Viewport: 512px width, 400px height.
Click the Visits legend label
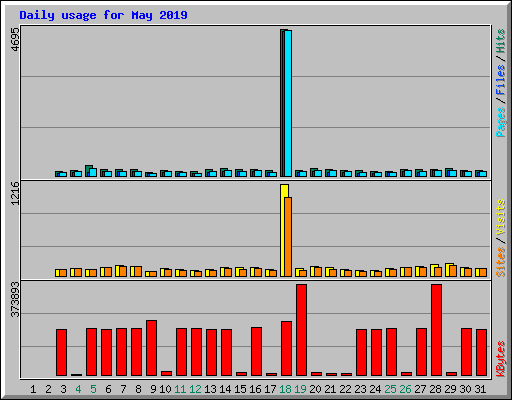[500, 218]
